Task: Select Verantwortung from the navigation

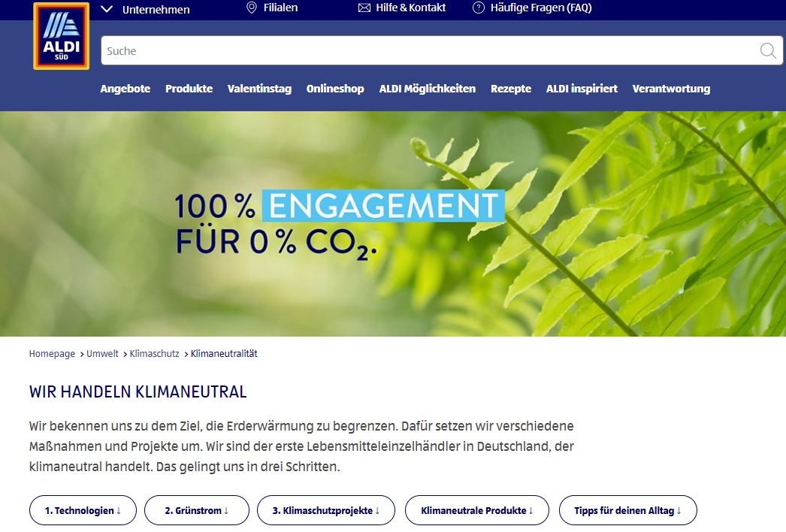Action: 671,88
